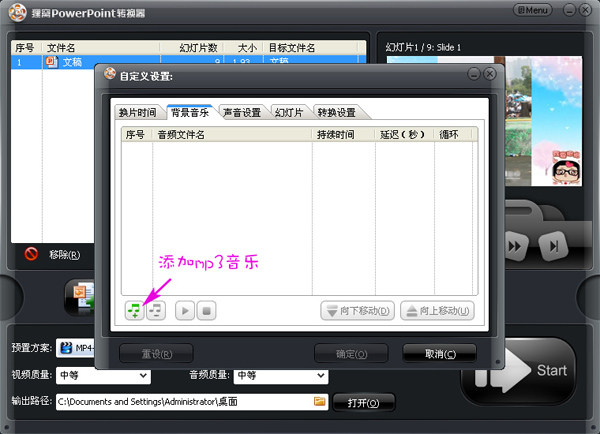This screenshot has height=434, width=600.
Task: Open the Menu button in title bar
Action: coord(533,10)
